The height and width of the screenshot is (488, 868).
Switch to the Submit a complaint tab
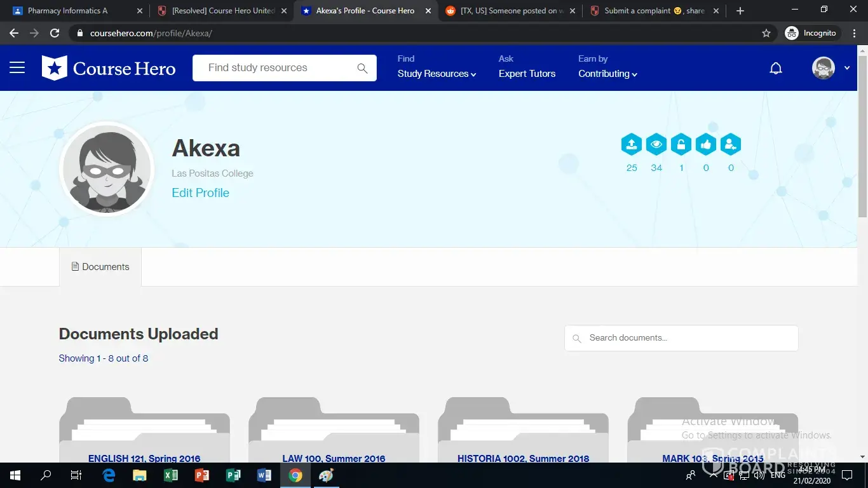click(x=654, y=11)
